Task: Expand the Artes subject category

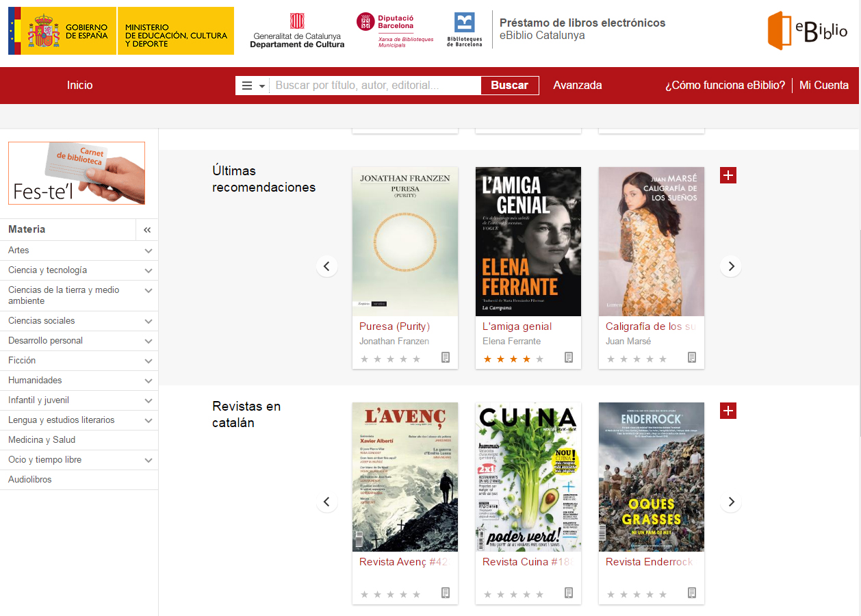Action: 149,251
